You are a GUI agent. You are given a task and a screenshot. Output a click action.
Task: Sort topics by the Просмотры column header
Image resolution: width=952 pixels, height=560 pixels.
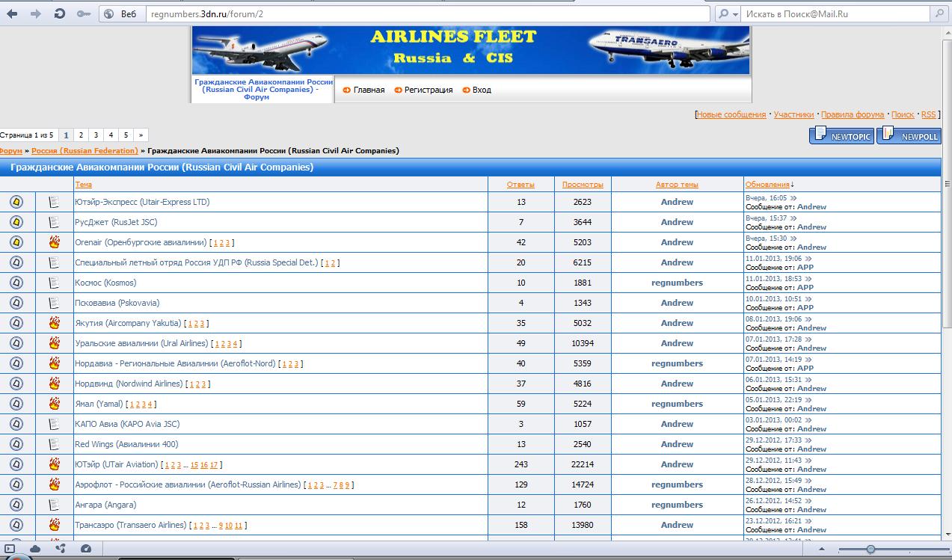pos(583,185)
